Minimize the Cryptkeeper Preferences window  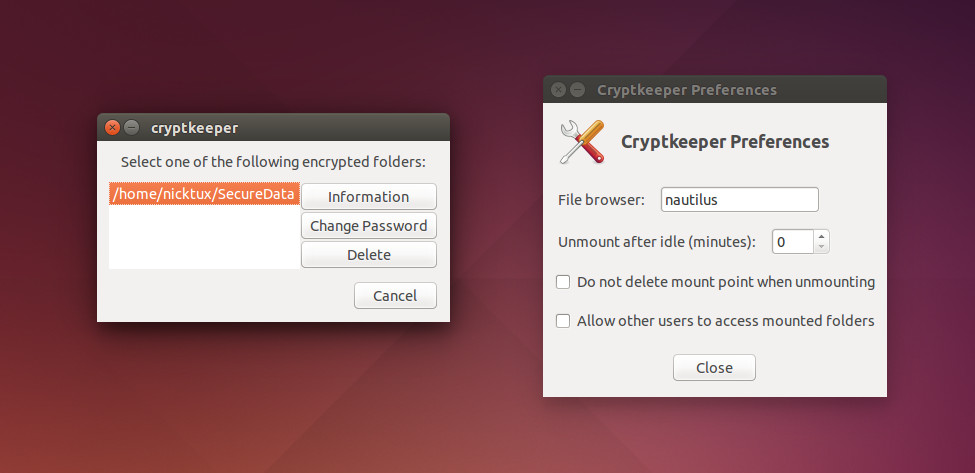[577, 89]
